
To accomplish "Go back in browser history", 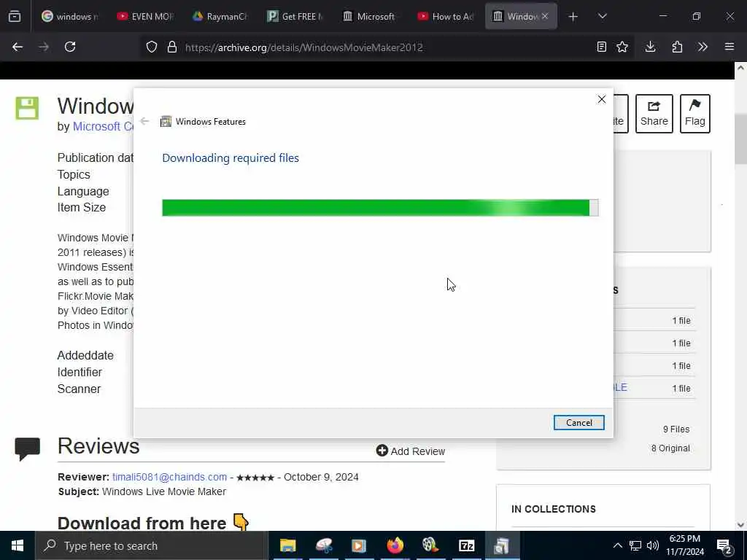I will tap(18, 47).
